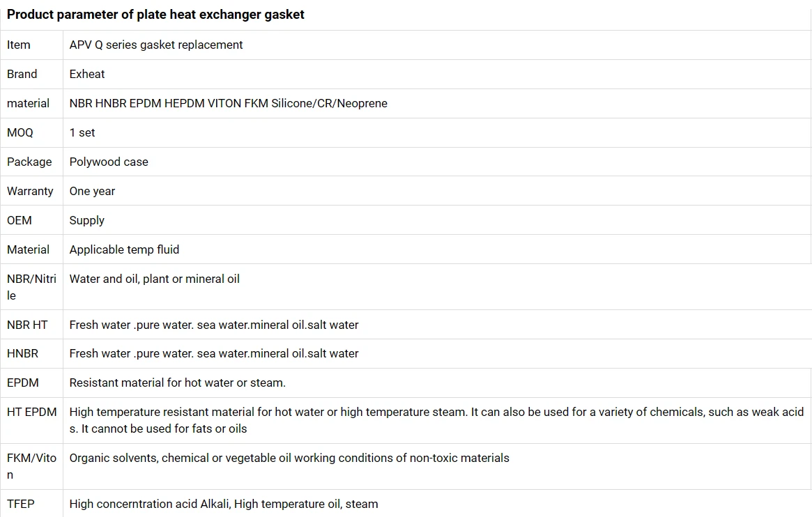The width and height of the screenshot is (812, 517).
Task: Click the 'OEM' row label
Action: pyautogui.click(x=20, y=220)
